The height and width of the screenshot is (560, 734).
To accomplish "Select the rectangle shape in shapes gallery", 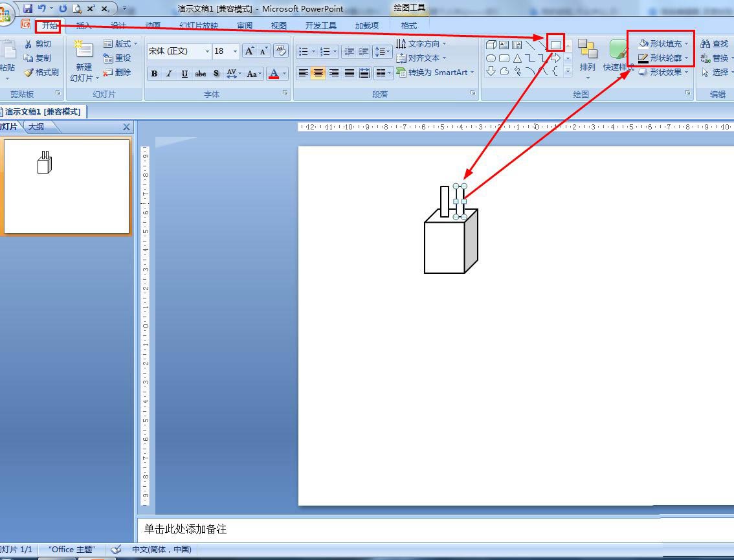I will (x=555, y=45).
